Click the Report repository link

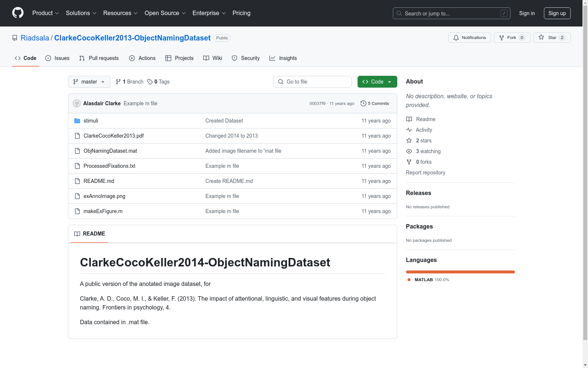tap(426, 173)
